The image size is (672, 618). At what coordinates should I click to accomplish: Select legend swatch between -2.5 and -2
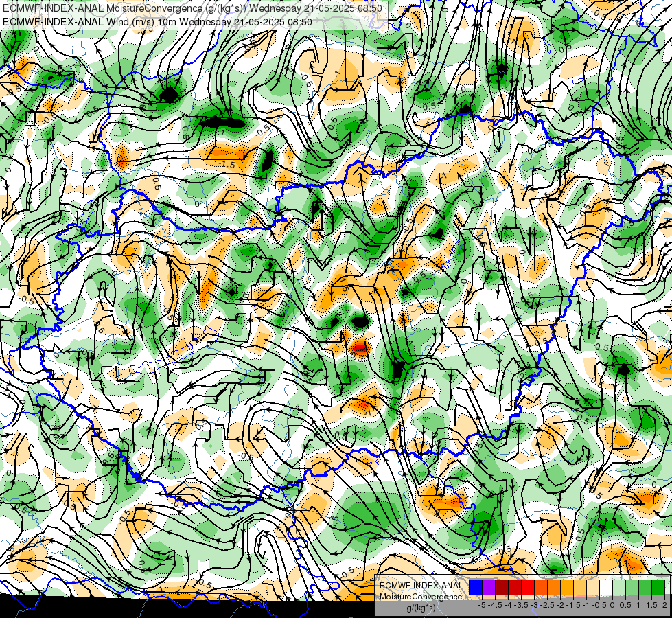click(x=554, y=588)
